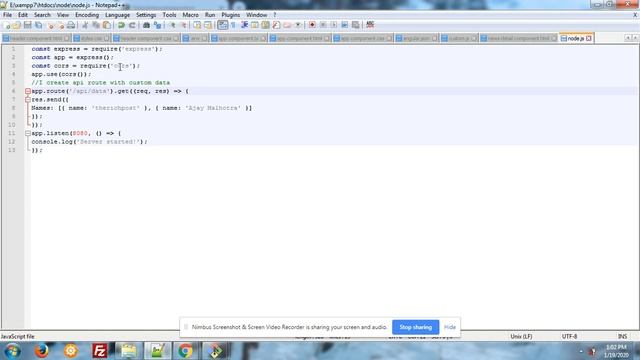Open a file using the Open folder icon
The width and height of the screenshot is (640, 360).
[x=17, y=25]
